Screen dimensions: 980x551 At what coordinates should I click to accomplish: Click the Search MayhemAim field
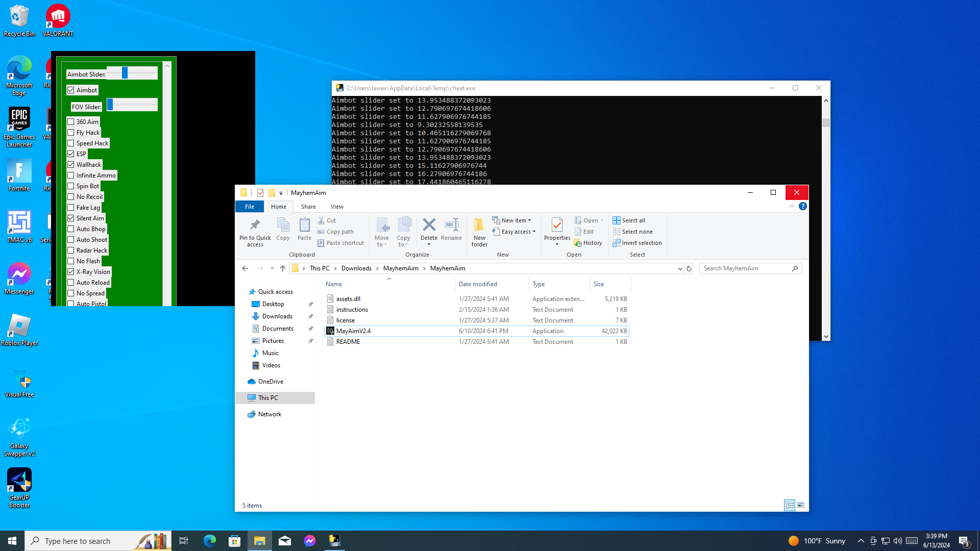pyautogui.click(x=745, y=268)
